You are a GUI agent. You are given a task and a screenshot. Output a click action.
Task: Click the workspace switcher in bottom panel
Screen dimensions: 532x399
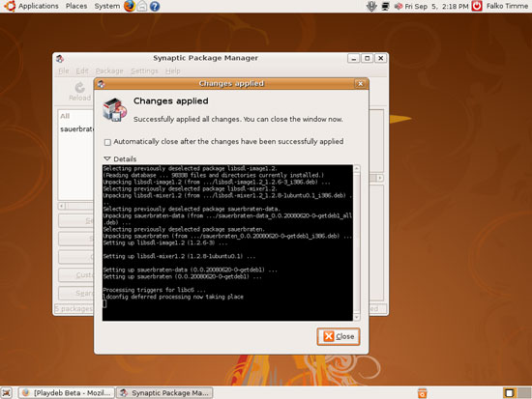point(517,393)
